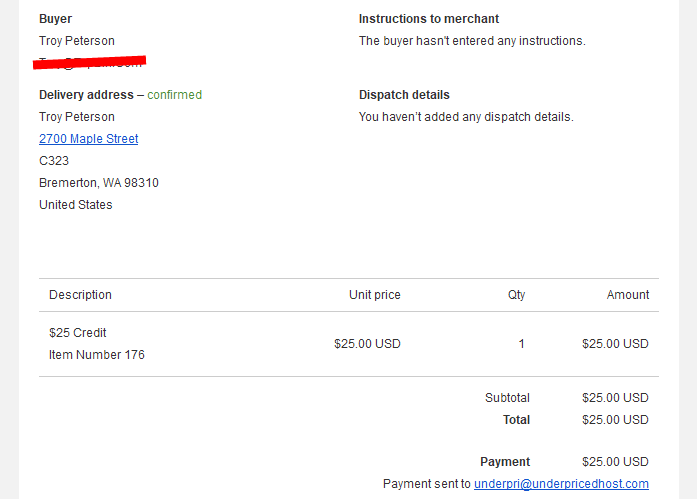The width and height of the screenshot is (697, 499).
Task: Click the Buyer heading
Action: 55,19
